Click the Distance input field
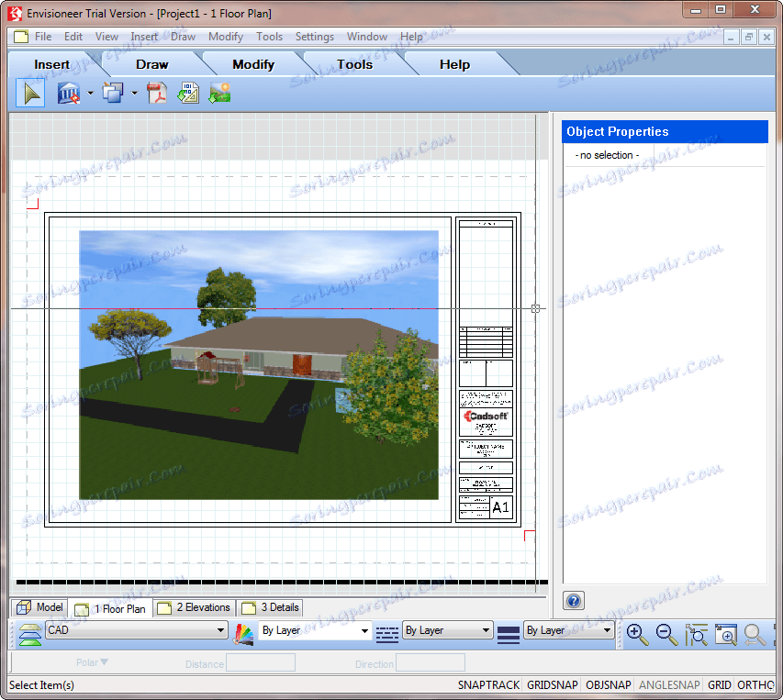The width and height of the screenshot is (783, 700). pyautogui.click(x=261, y=663)
